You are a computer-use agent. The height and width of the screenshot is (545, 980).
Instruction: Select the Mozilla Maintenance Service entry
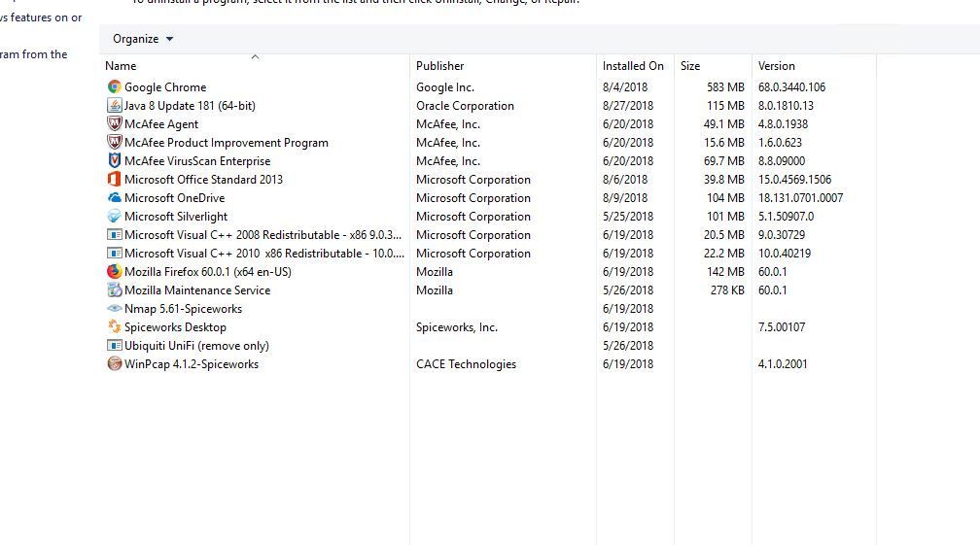(x=197, y=290)
